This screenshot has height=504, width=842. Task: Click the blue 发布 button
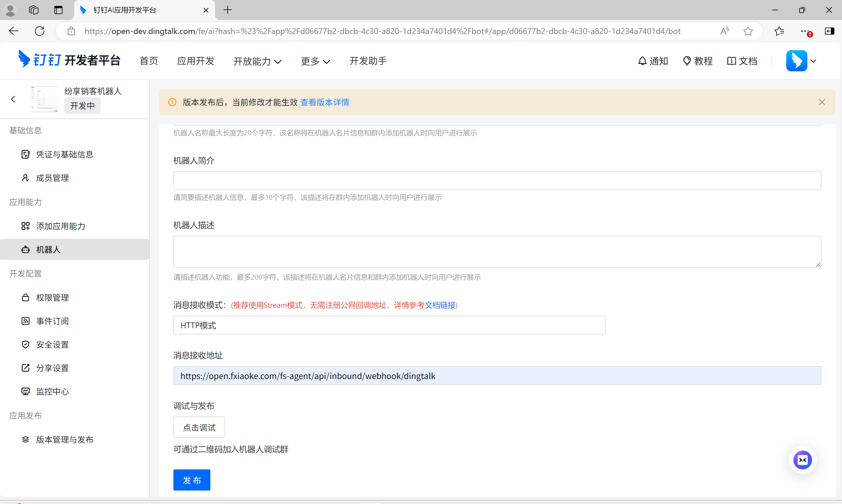pyautogui.click(x=192, y=480)
